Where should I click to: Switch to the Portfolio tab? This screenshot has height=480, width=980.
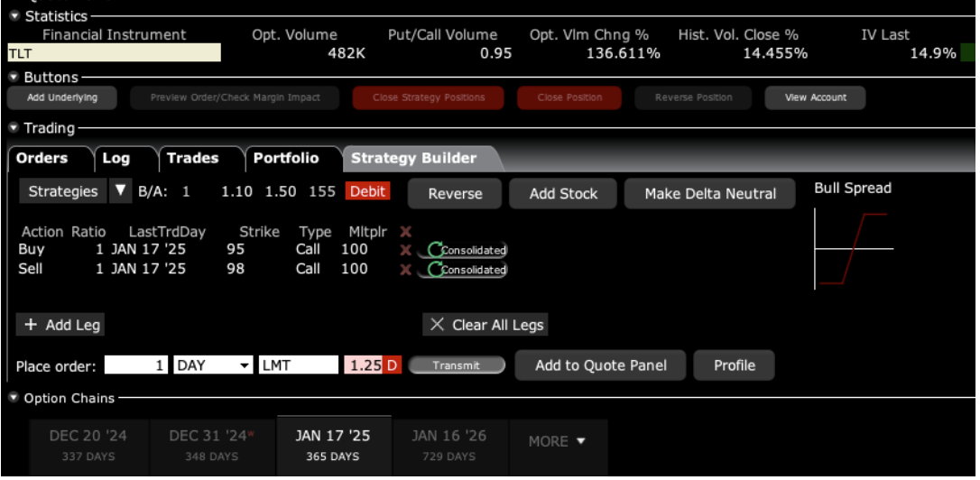coord(286,158)
